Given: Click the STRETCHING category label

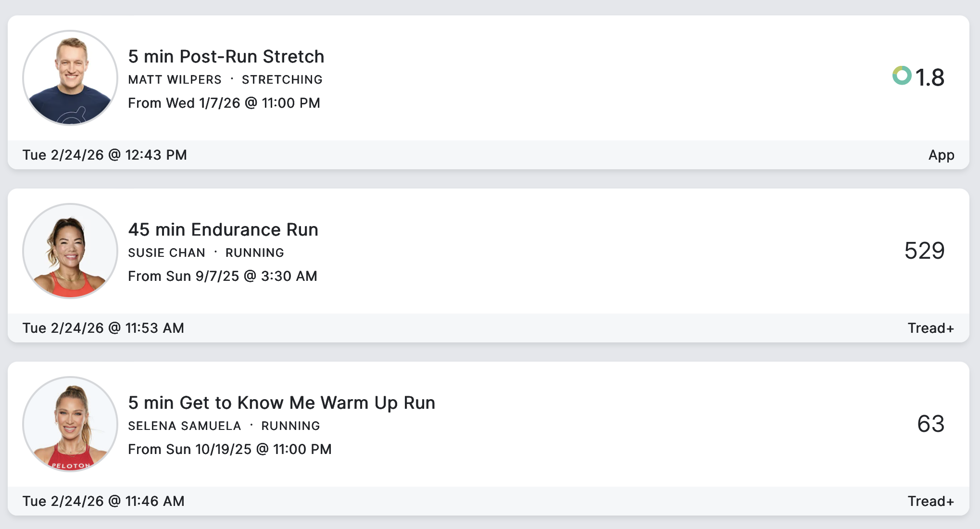Looking at the screenshot, I should pyautogui.click(x=282, y=80).
